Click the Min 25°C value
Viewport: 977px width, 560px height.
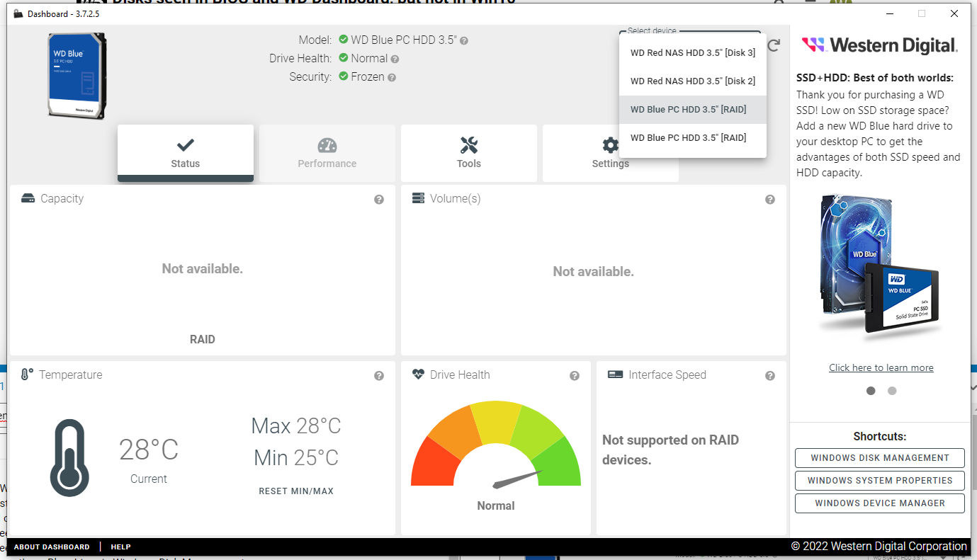[296, 458]
